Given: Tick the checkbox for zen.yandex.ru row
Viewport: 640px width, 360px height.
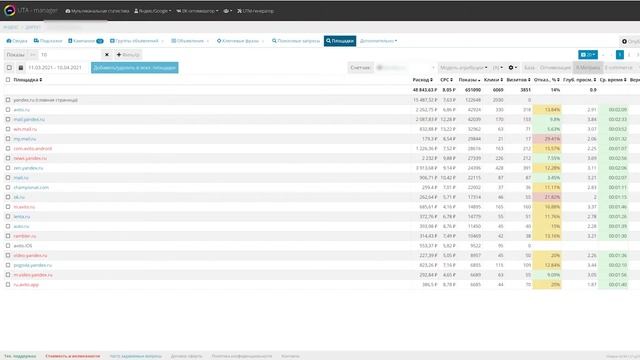Looking at the screenshot, I should [8, 168].
